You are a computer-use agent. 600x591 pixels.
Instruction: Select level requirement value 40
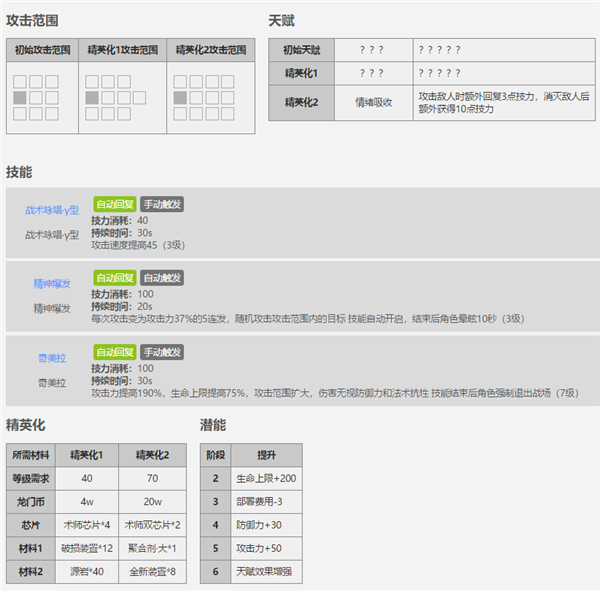tap(87, 478)
